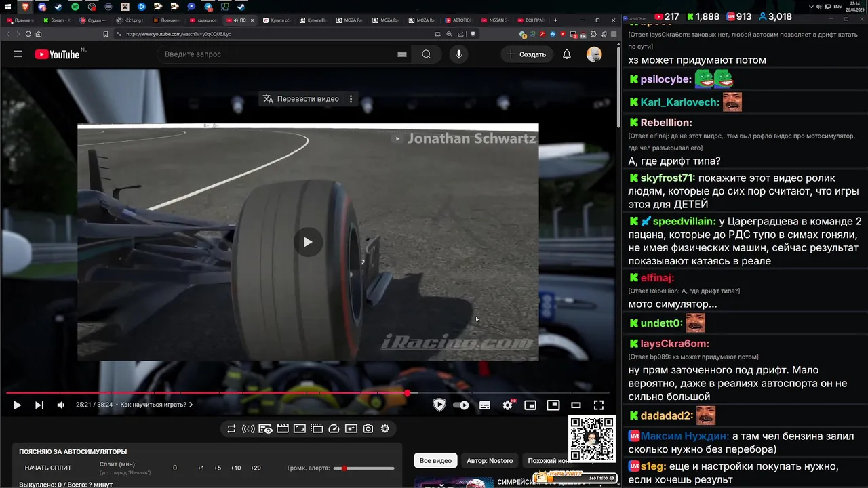Viewport: 868px width, 488px height.
Task: Click the Создать button
Action: (526, 54)
